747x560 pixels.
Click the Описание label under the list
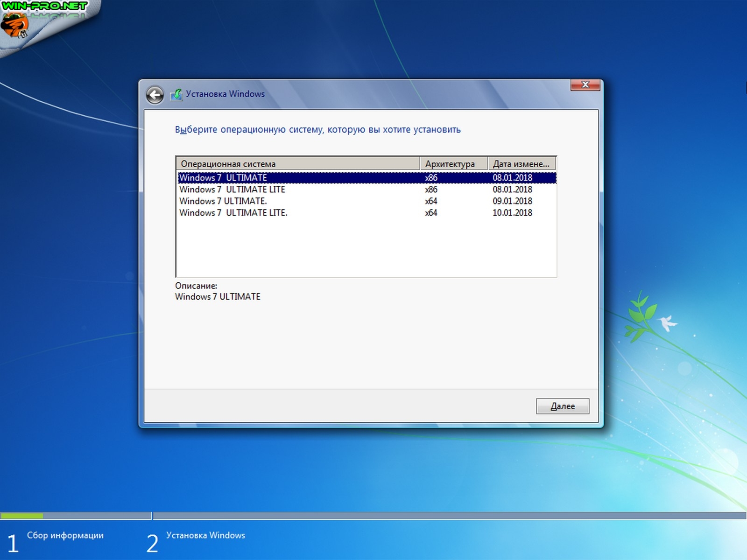196,286
